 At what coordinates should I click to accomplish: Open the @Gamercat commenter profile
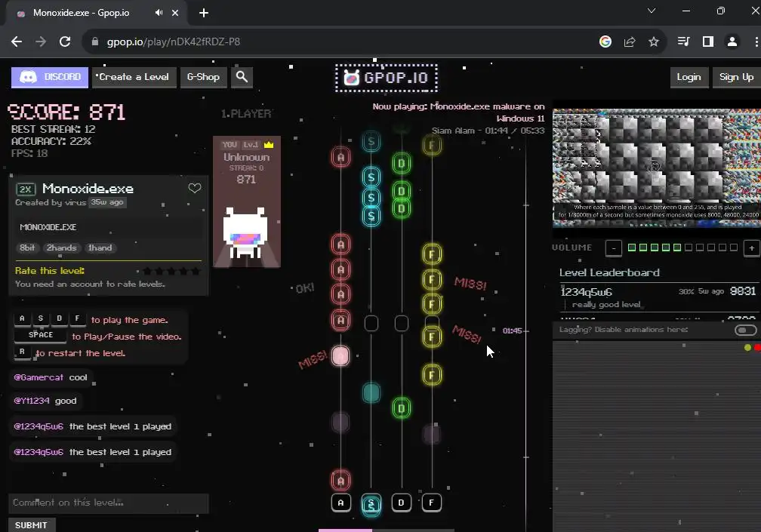pyautogui.click(x=39, y=377)
